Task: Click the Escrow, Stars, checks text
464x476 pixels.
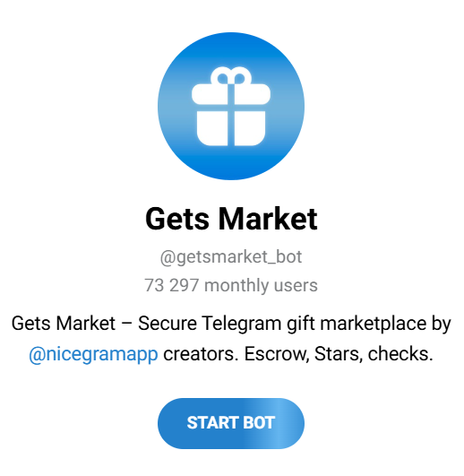Action: point(339,354)
